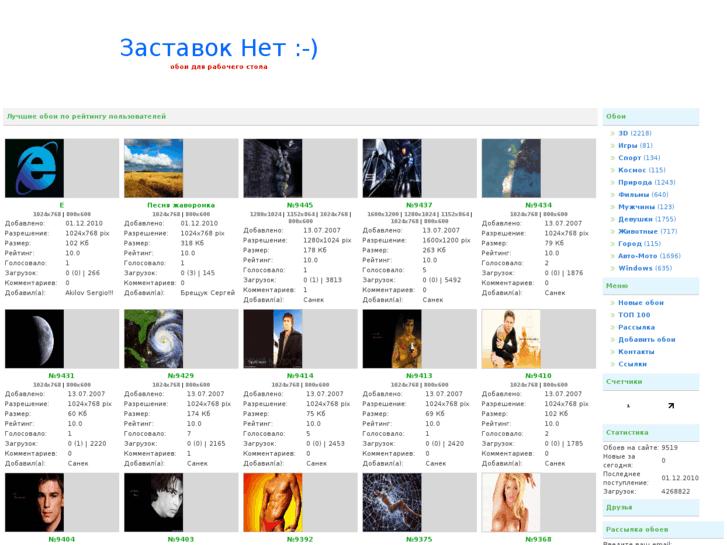The image size is (727, 545).
Task: Open wallpaper thumbnail №9437
Action: tap(392, 168)
